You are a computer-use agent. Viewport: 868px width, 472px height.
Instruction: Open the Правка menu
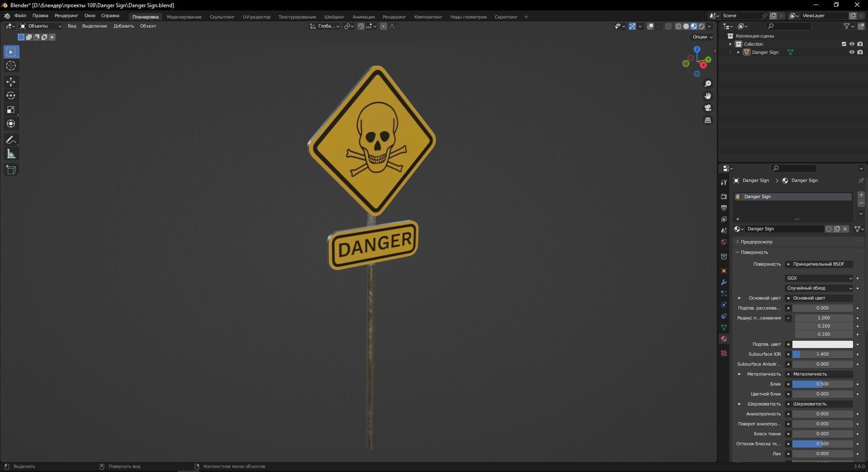click(40, 16)
